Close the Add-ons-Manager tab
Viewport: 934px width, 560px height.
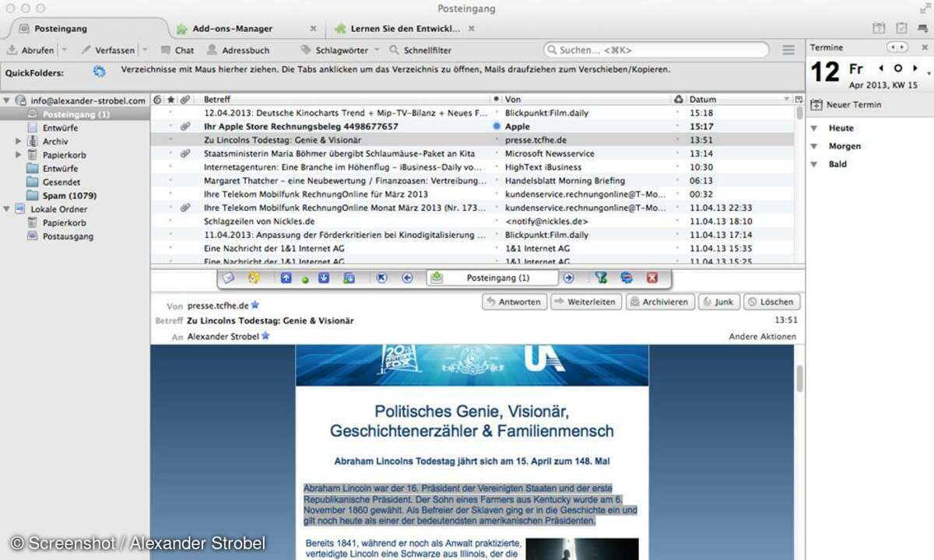pyautogui.click(x=314, y=29)
